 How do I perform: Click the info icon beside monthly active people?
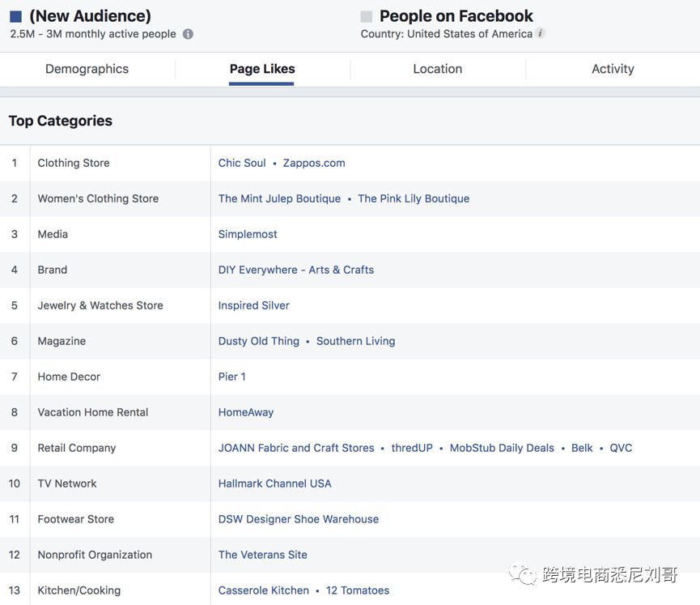(x=188, y=34)
